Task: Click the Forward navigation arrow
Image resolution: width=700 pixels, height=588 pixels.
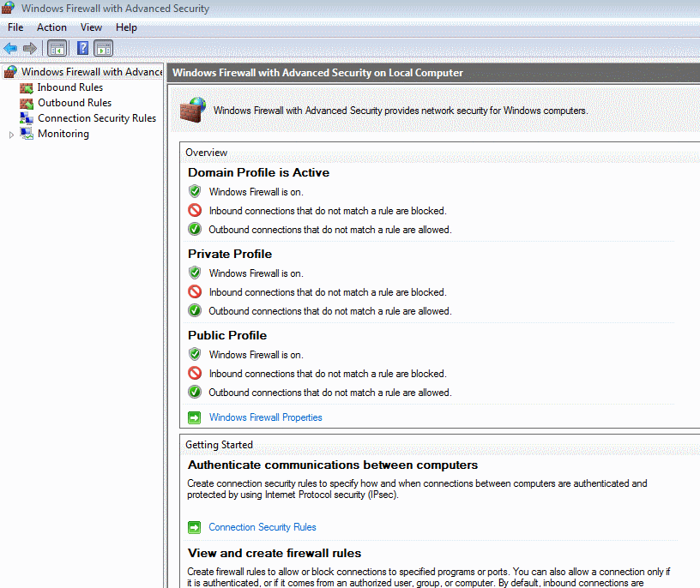Action: click(x=31, y=48)
